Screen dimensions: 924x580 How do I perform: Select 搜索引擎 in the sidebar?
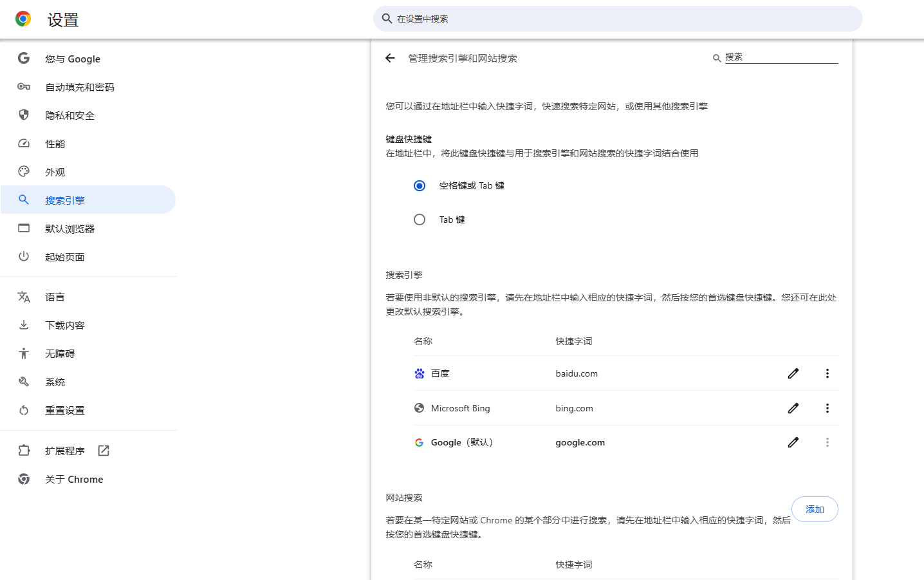pyautogui.click(x=88, y=200)
